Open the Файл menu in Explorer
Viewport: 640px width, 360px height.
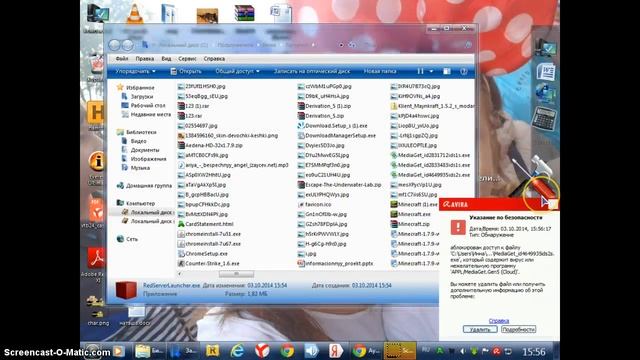click(122, 59)
